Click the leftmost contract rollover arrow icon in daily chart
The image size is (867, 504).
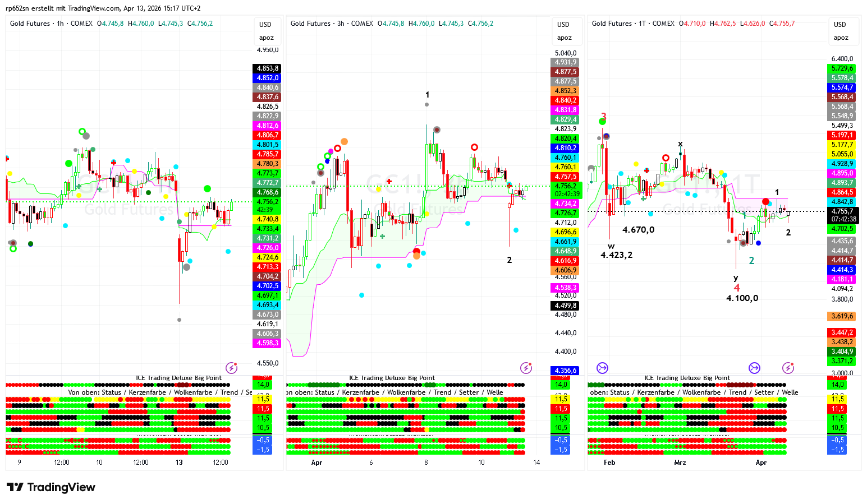coord(602,368)
